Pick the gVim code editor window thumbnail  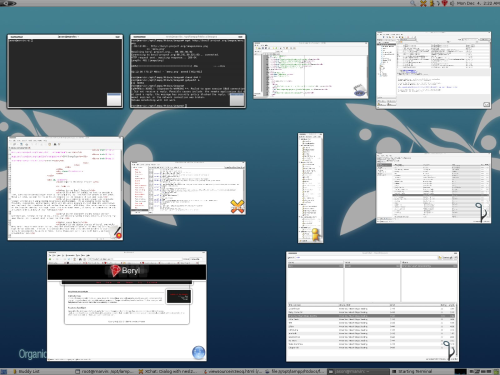310,70
